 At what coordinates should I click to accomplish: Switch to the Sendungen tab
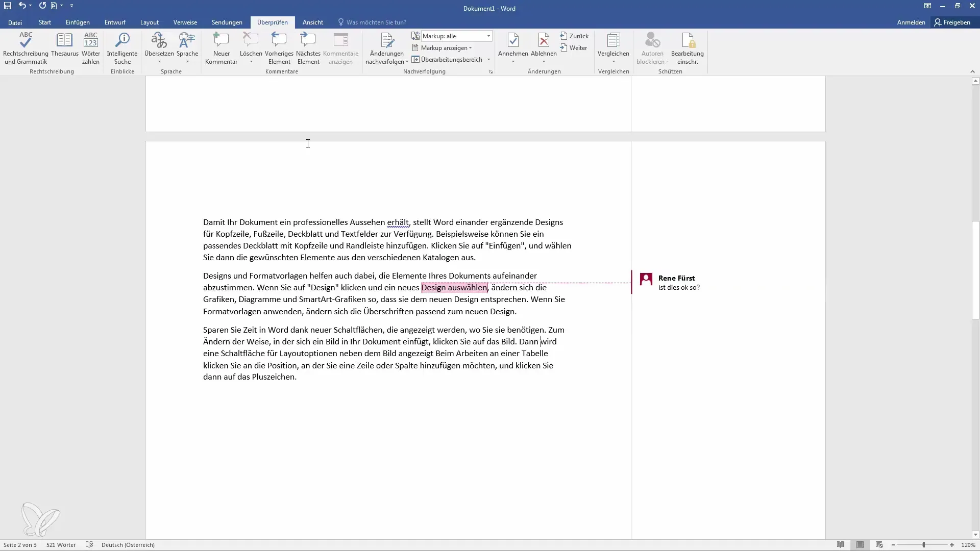coord(227,22)
